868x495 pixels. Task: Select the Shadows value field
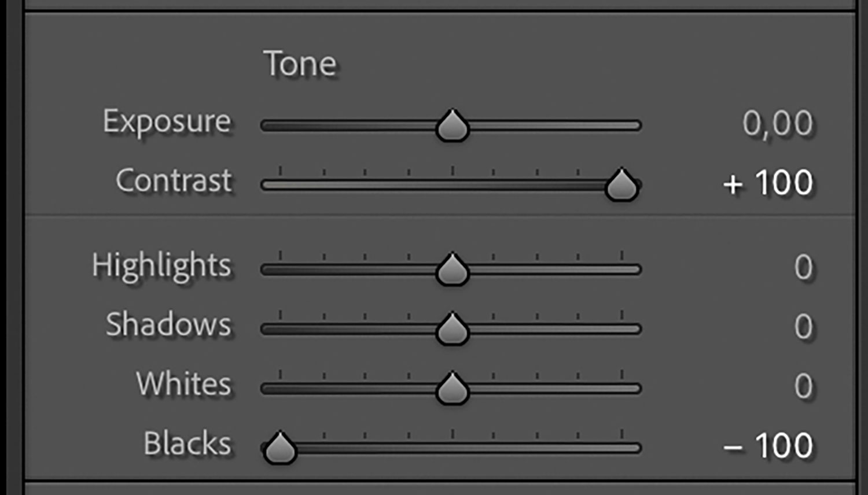[803, 327]
